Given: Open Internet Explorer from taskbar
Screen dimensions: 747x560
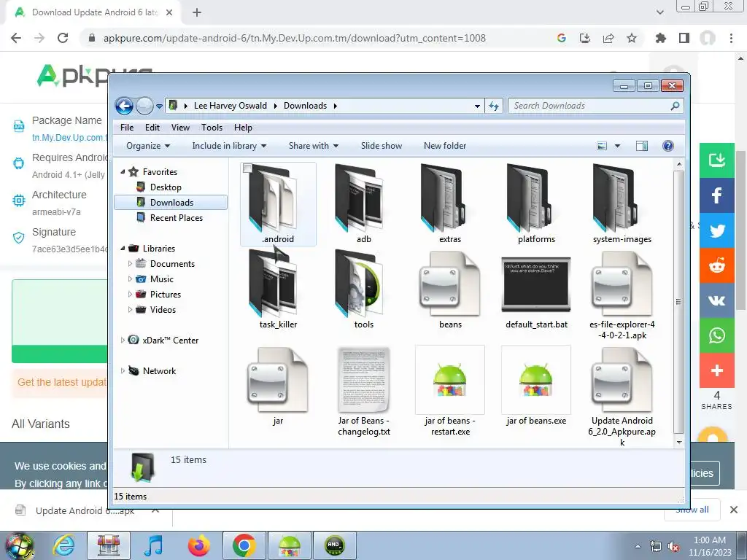Looking at the screenshot, I should coord(64,545).
